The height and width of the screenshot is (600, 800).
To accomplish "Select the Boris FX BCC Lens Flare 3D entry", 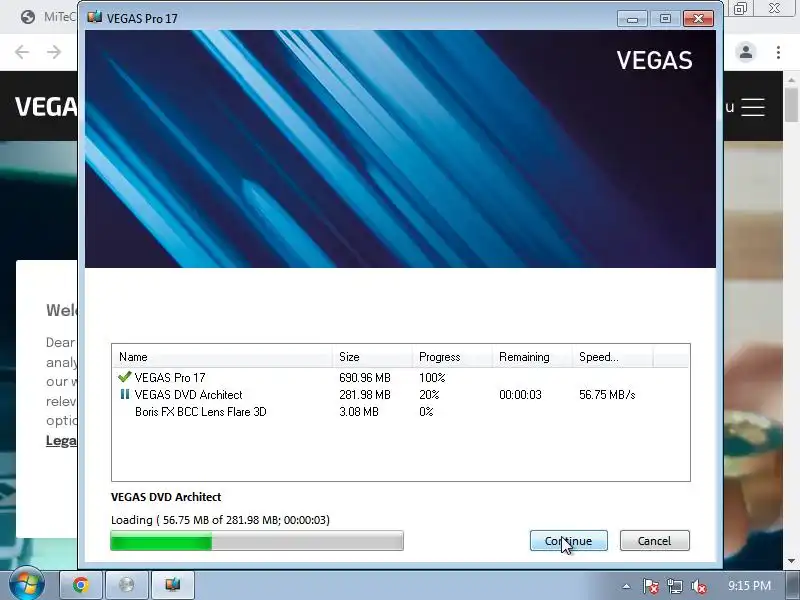I will pos(201,411).
